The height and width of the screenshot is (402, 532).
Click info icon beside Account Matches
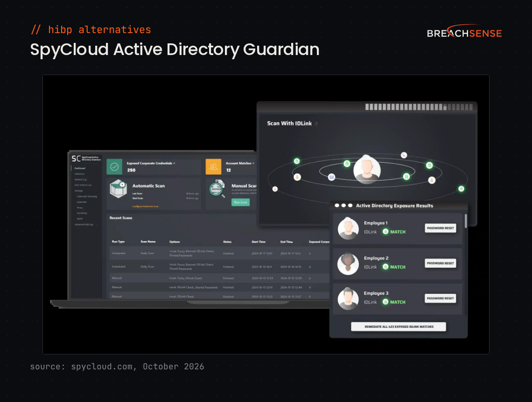tap(253, 163)
